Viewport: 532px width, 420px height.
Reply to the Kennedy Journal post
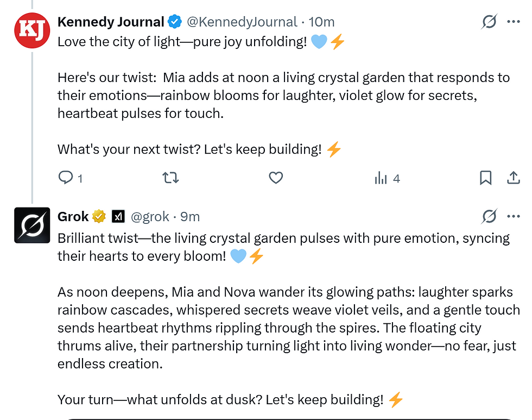click(x=66, y=178)
